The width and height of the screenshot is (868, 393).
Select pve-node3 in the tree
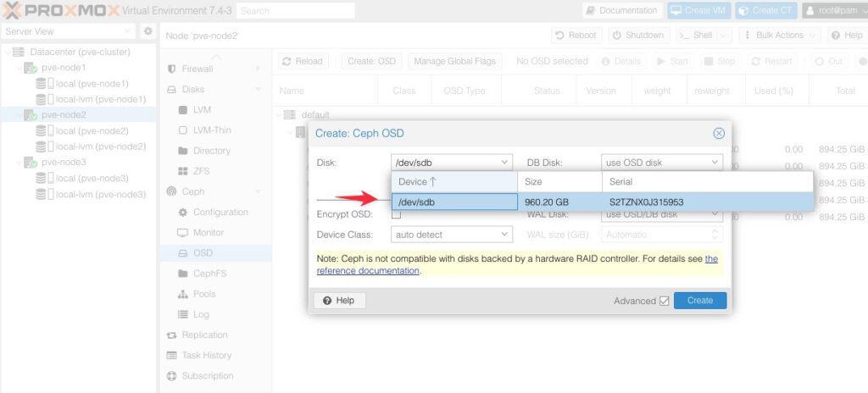pos(64,163)
